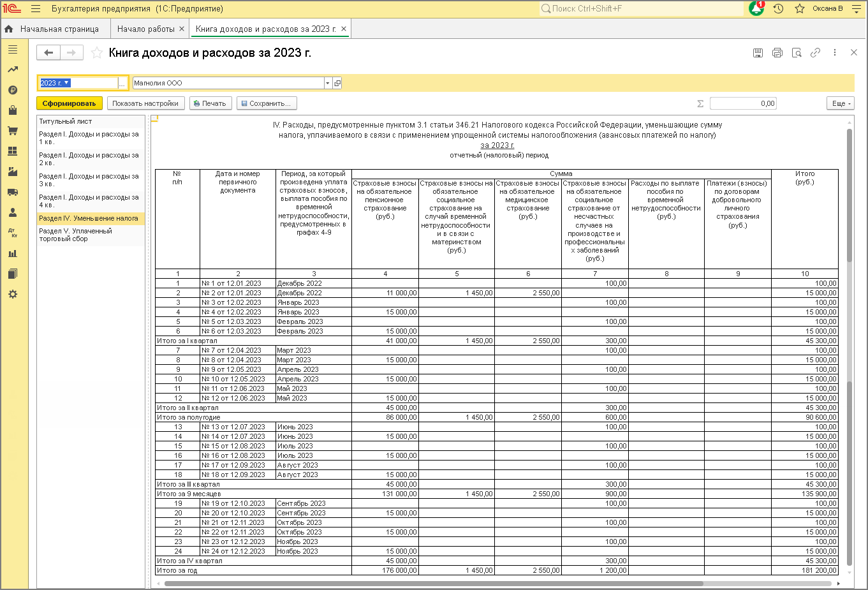The height and width of the screenshot is (590, 868).
Task: Click Итого за I квартал row label
Action: coord(253,341)
